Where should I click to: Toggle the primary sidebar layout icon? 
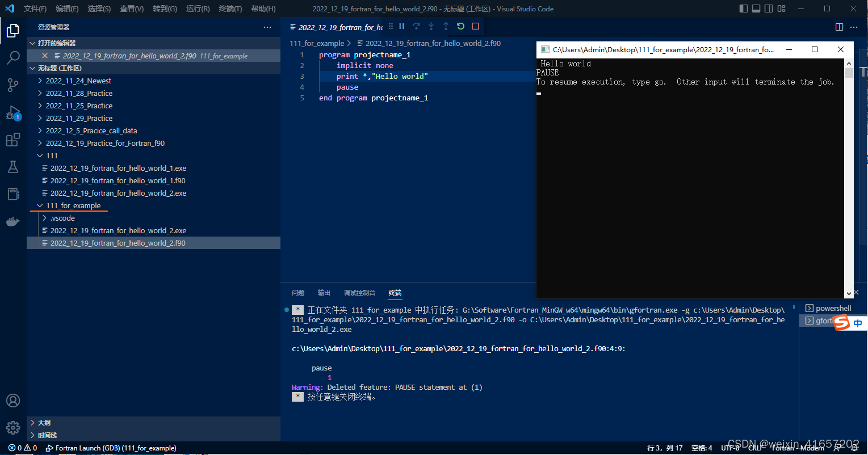click(x=744, y=9)
